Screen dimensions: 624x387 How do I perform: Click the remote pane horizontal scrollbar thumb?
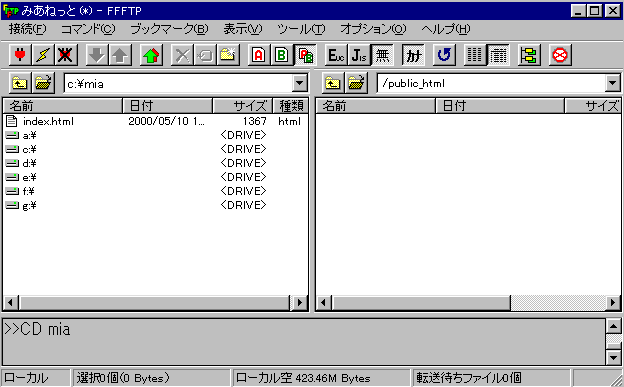(x=421, y=303)
